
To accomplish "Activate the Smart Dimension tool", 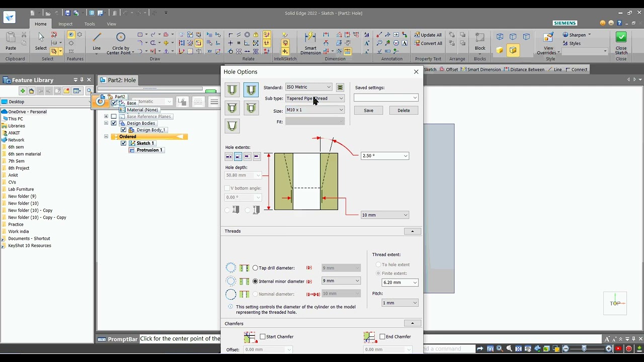I will pos(310,43).
